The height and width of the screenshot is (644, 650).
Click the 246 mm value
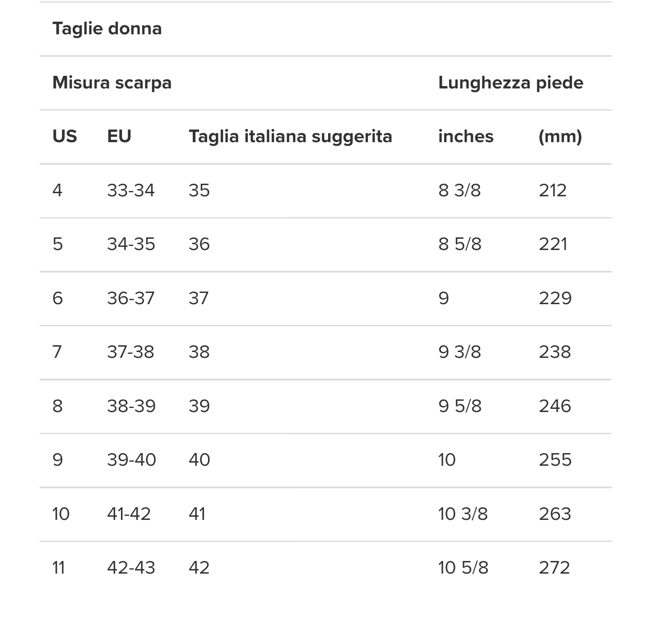pyautogui.click(x=555, y=406)
